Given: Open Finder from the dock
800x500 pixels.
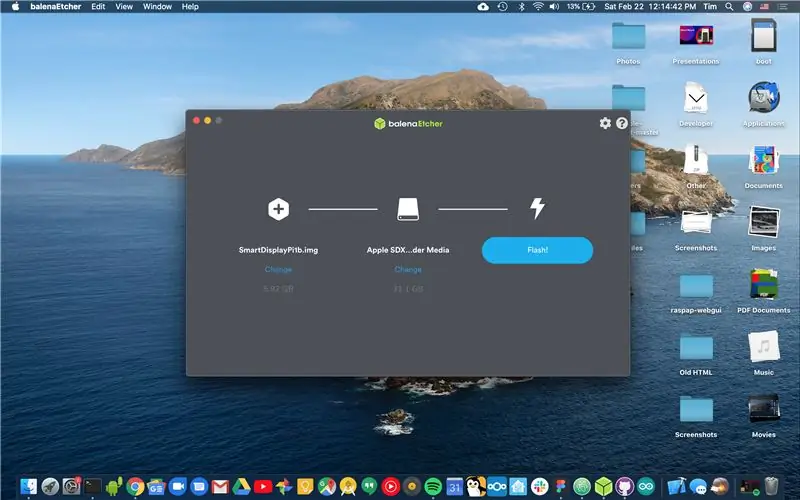Looking at the screenshot, I should pyautogui.click(x=29, y=486).
